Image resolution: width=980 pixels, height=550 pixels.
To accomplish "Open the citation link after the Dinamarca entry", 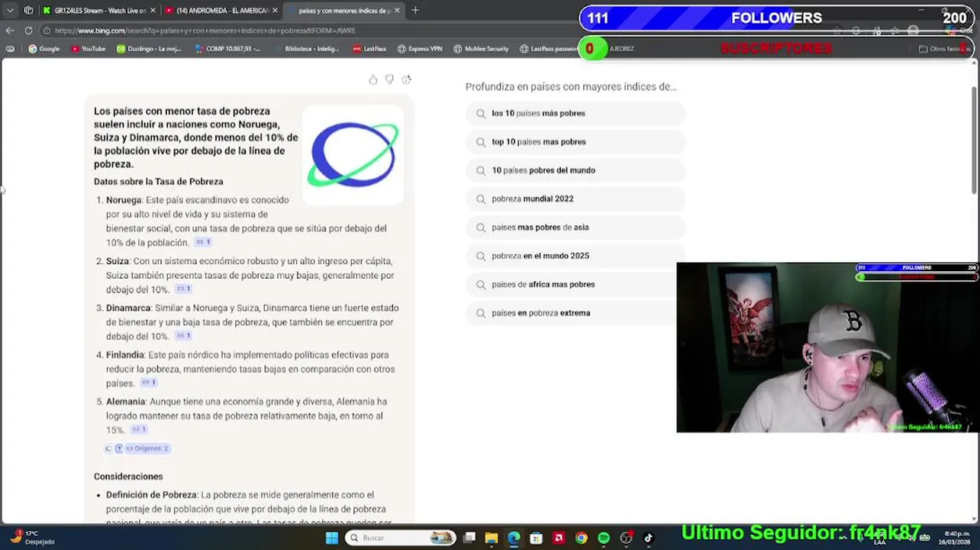I will (183, 336).
